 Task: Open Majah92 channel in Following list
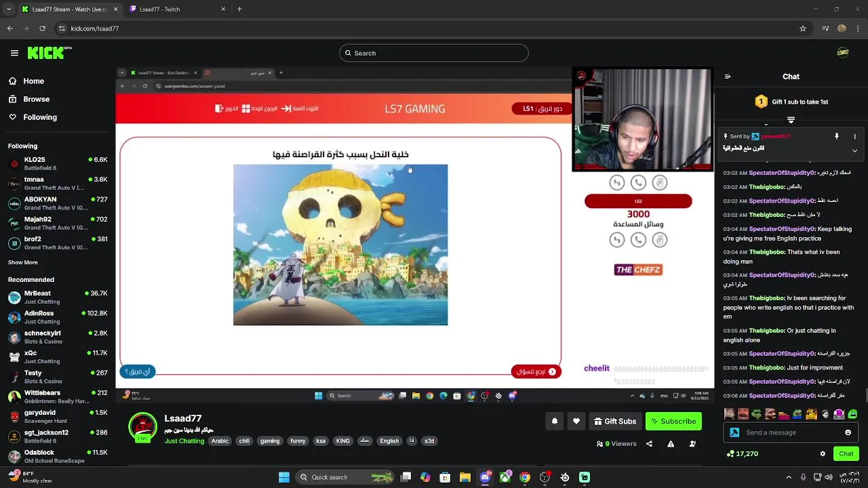coord(58,223)
